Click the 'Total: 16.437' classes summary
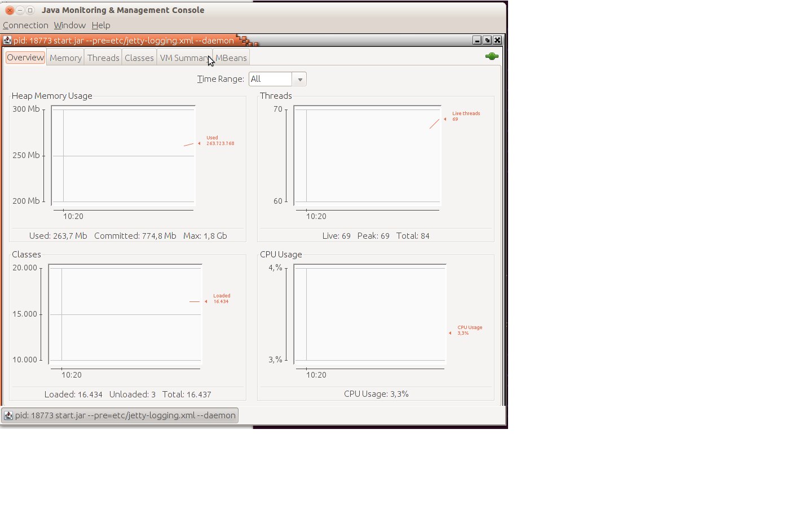Image resolution: width=812 pixels, height=508 pixels. (187, 395)
